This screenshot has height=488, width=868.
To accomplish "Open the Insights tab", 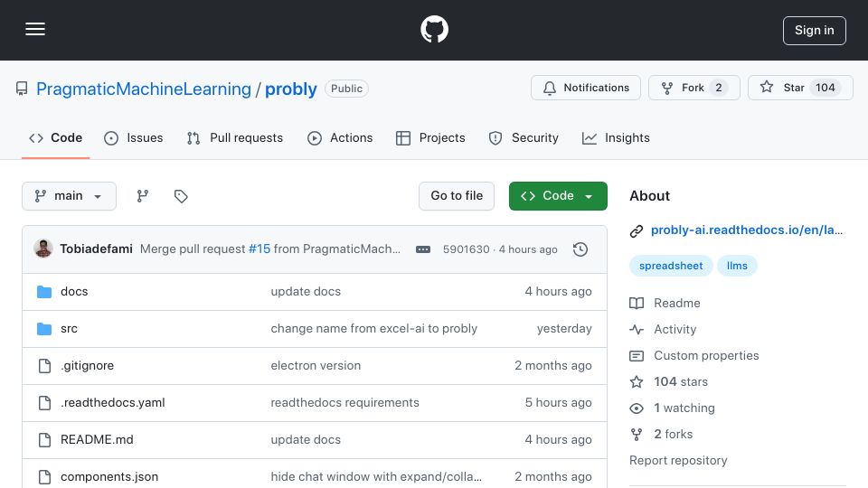I will click(616, 137).
